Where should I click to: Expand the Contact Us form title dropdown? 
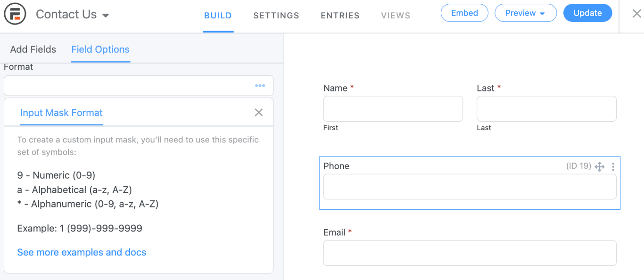[x=106, y=15]
